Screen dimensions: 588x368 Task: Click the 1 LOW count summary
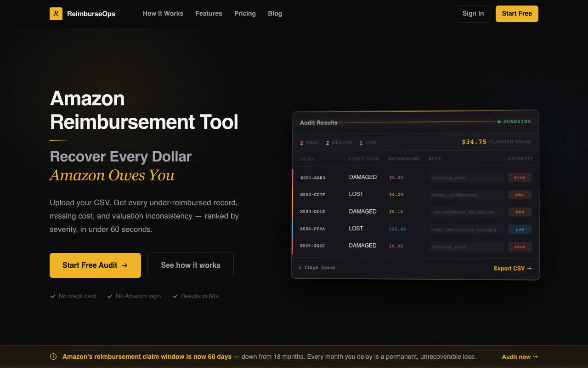[368, 143]
